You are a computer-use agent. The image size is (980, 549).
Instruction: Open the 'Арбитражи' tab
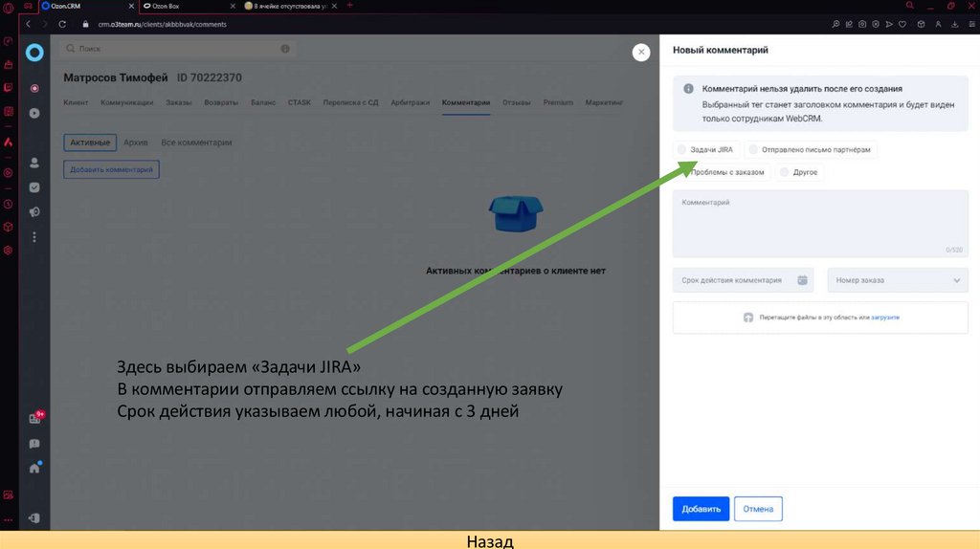point(410,102)
